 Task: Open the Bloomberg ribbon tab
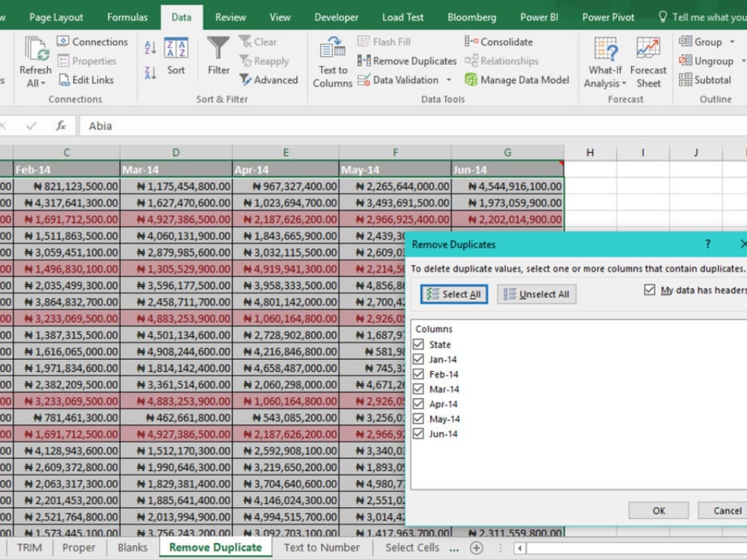(x=471, y=17)
